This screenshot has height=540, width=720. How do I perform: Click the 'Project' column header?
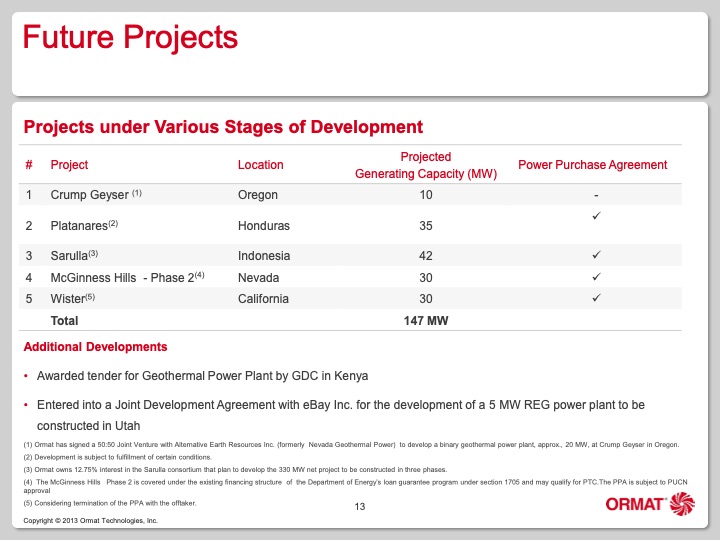pos(69,165)
